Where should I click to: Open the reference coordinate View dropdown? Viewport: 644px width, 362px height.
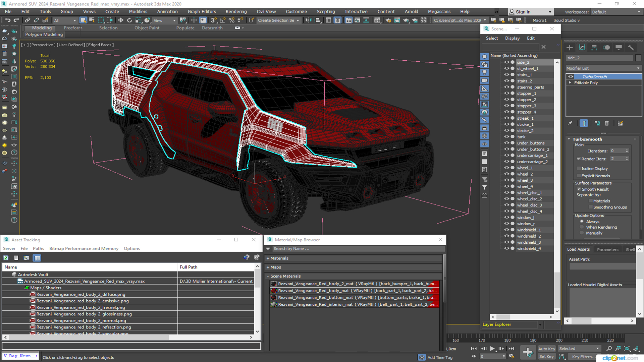165,20
